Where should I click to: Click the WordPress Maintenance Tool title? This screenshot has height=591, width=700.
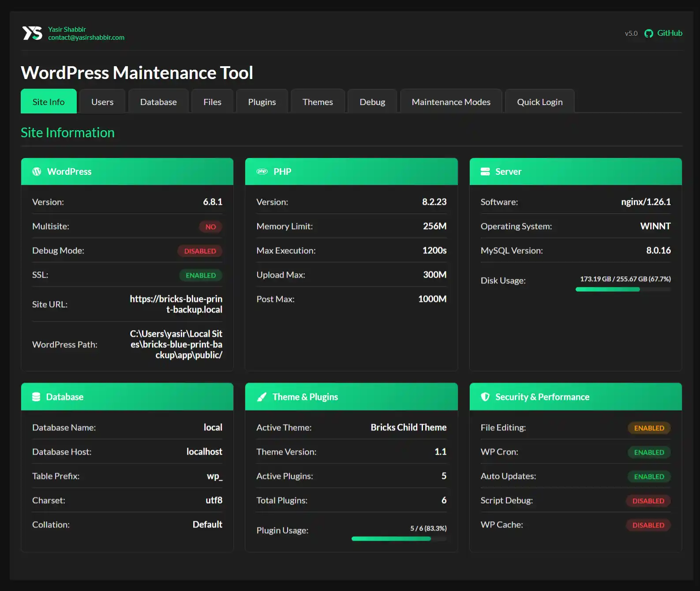tap(137, 73)
